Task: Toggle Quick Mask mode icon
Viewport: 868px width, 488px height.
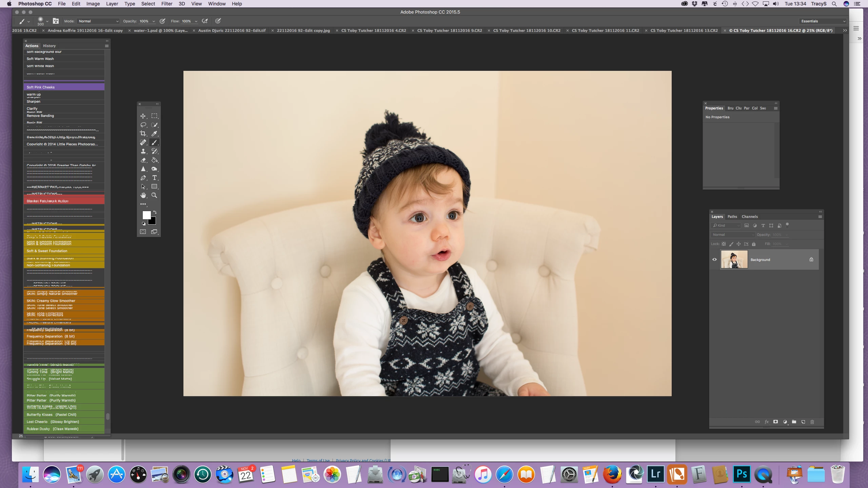Action: (x=143, y=232)
